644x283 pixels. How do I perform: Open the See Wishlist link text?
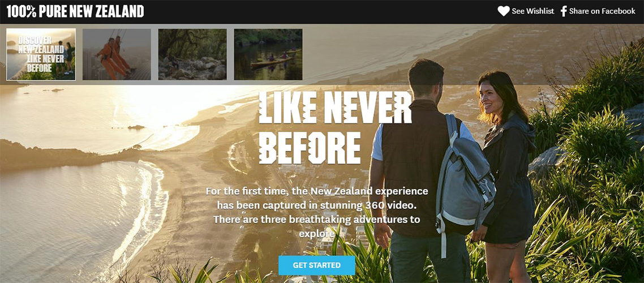[533, 11]
